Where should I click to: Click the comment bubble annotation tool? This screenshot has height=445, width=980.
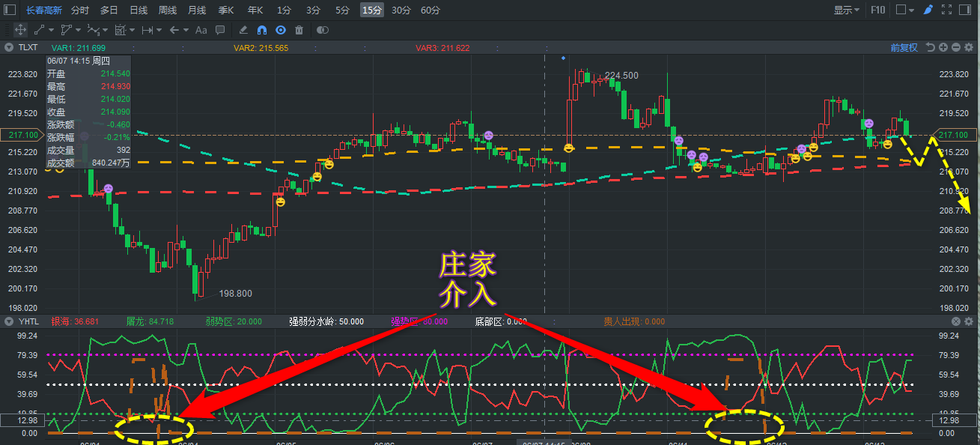pos(220,30)
